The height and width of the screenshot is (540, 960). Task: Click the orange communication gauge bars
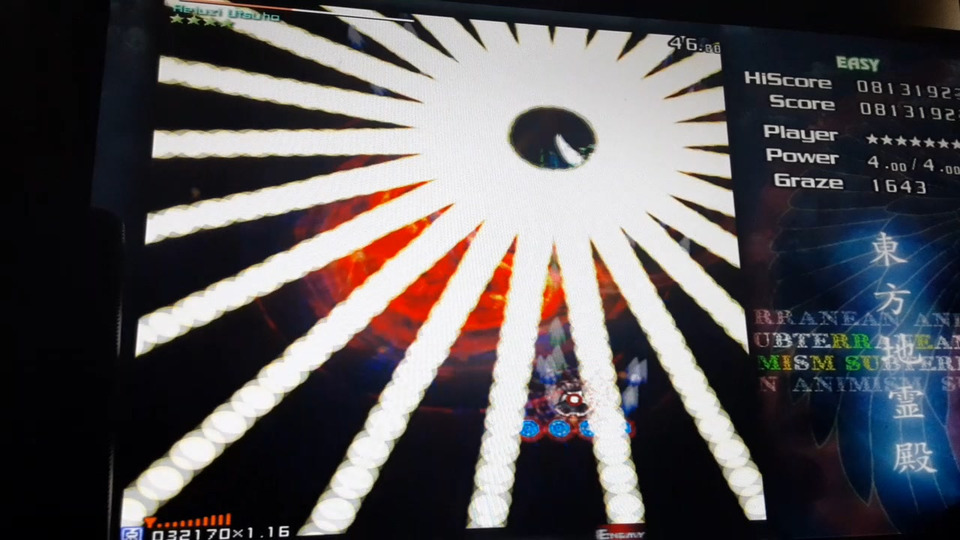click(188, 521)
